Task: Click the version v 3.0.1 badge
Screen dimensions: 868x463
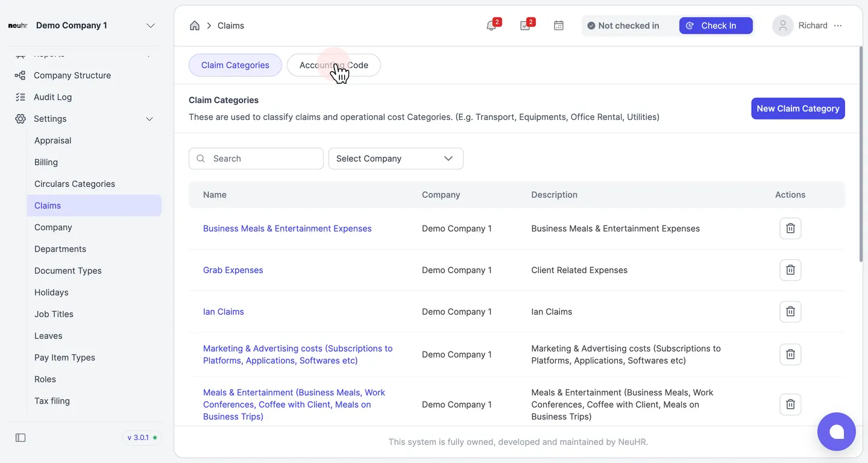Action: [142, 438]
